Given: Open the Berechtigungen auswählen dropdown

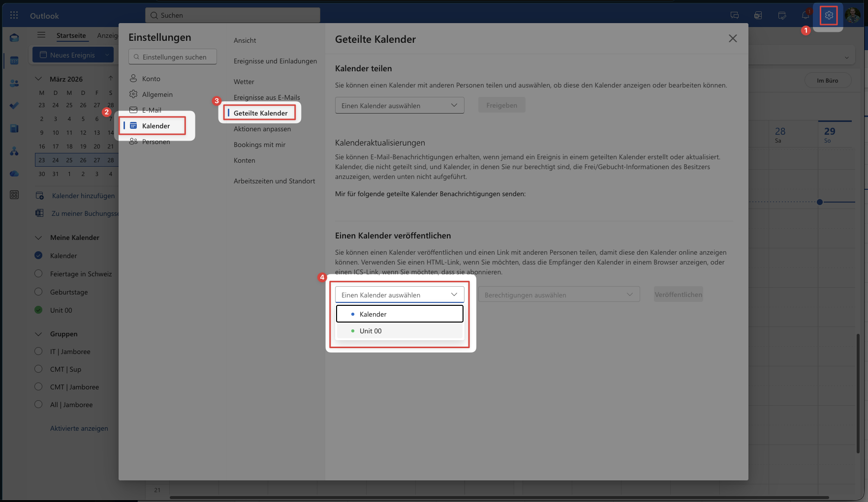Looking at the screenshot, I should [x=559, y=294].
